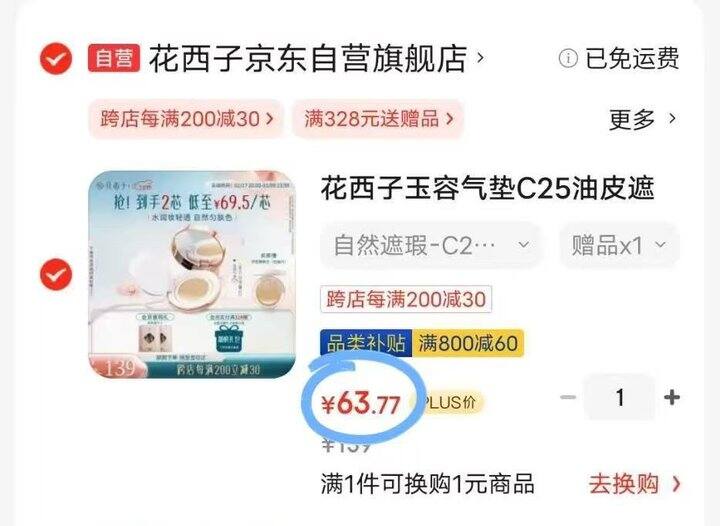This screenshot has height=526, width=720.
Task: Click the ¥63.77 price
Action: (360, 404)
